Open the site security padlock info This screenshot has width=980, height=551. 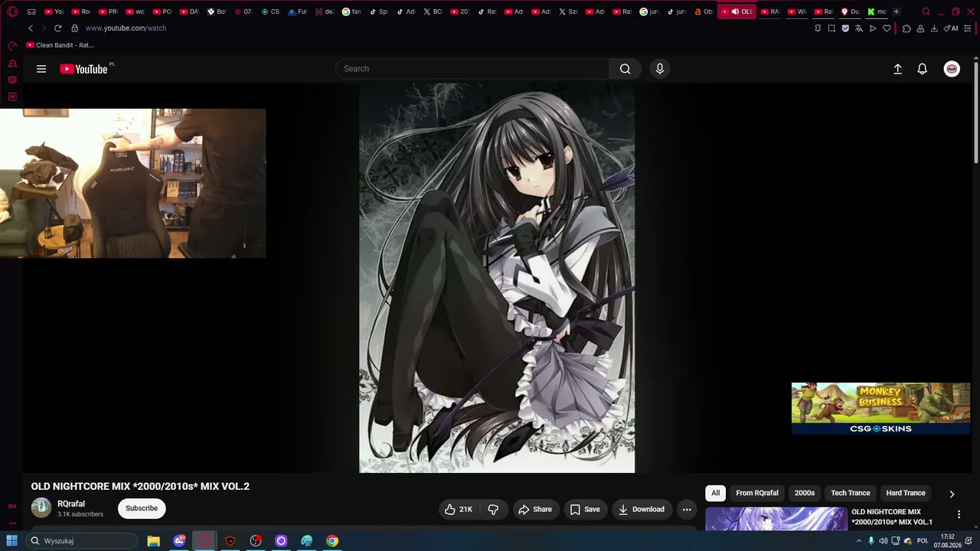74,28
